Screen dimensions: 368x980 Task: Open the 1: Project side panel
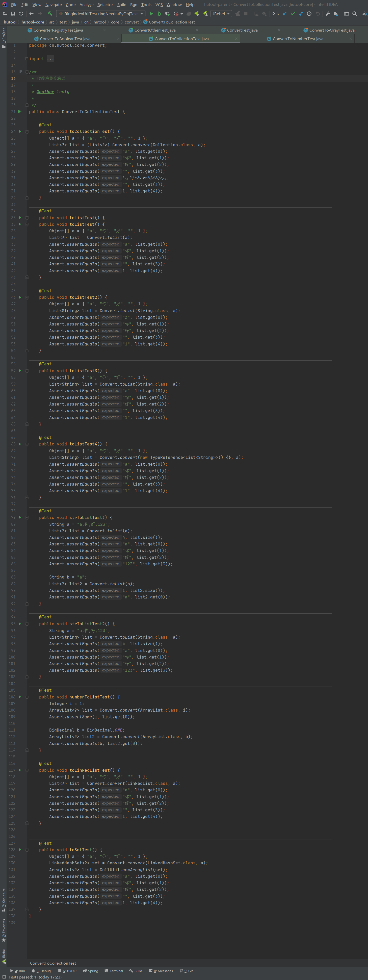(4, 38)
